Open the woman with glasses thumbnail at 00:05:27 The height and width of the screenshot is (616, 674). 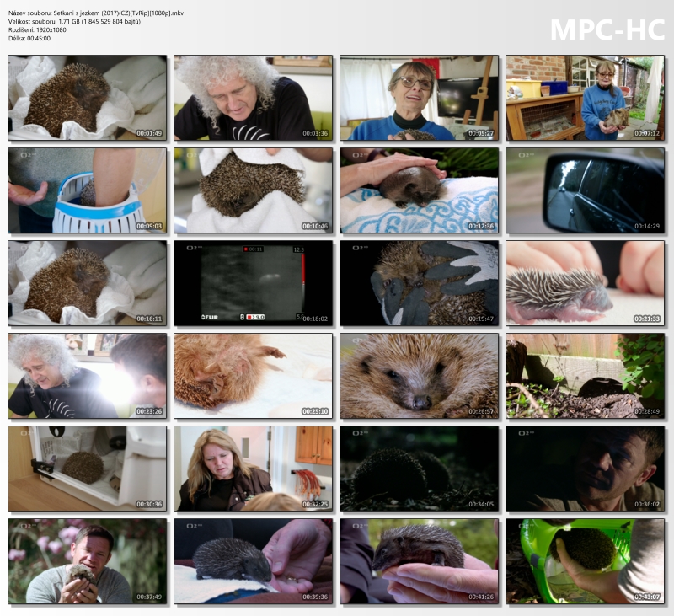419,98
